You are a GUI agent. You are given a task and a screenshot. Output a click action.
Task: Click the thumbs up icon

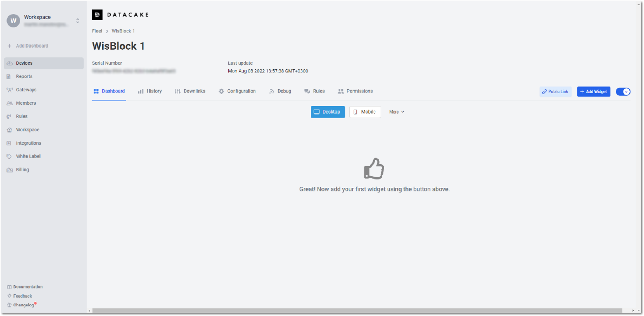(374, 169)
